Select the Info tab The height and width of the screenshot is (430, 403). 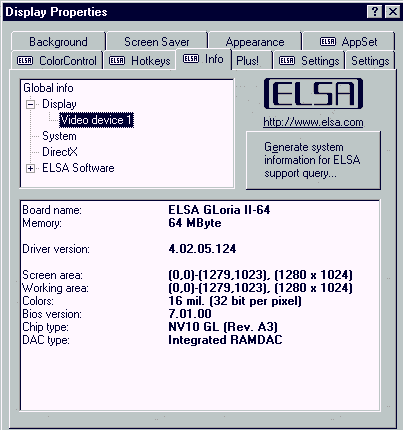[x=203, y=59]
